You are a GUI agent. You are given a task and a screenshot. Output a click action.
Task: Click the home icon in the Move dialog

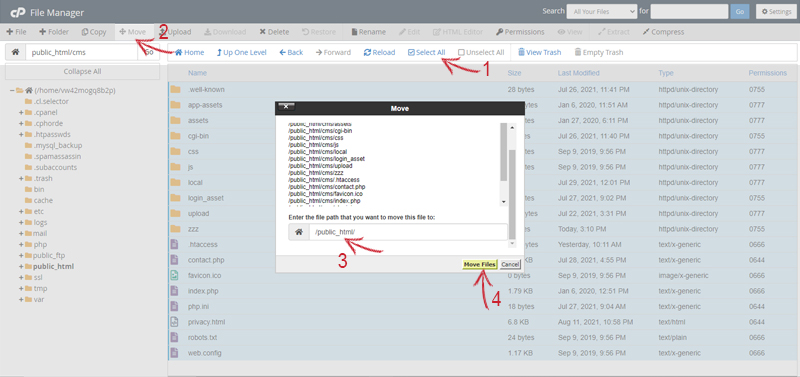pyautogui.click(x=299, y=232)
